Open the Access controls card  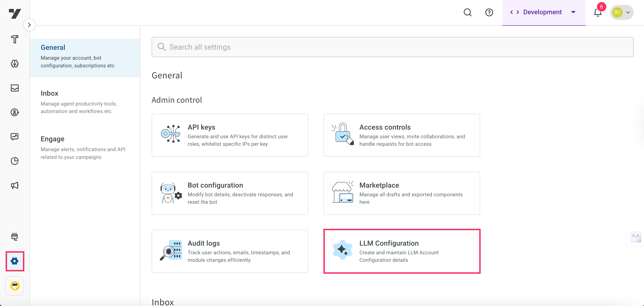pos(402,135)
